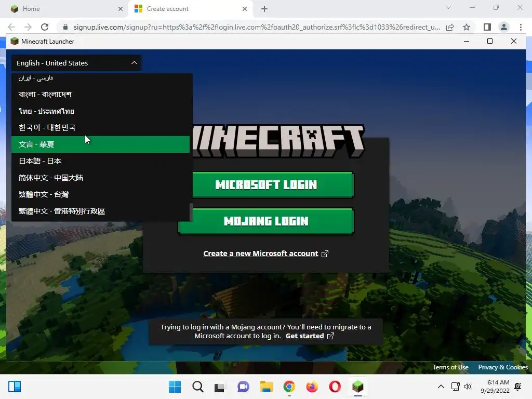Viewport: 532px width, 399px height.
Task: Open the tab search chevron in Chrome
Action: pos(448,7)
